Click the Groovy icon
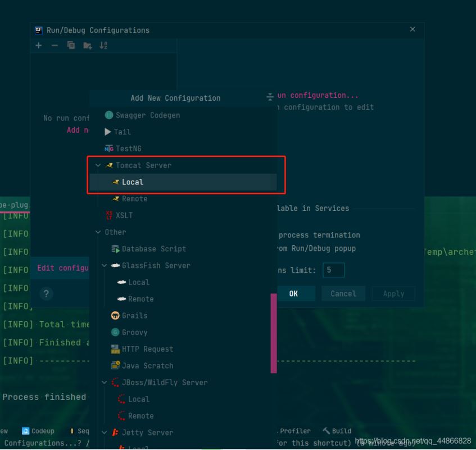The height and width of the screenshot is (450, 476). coord(115,332)
